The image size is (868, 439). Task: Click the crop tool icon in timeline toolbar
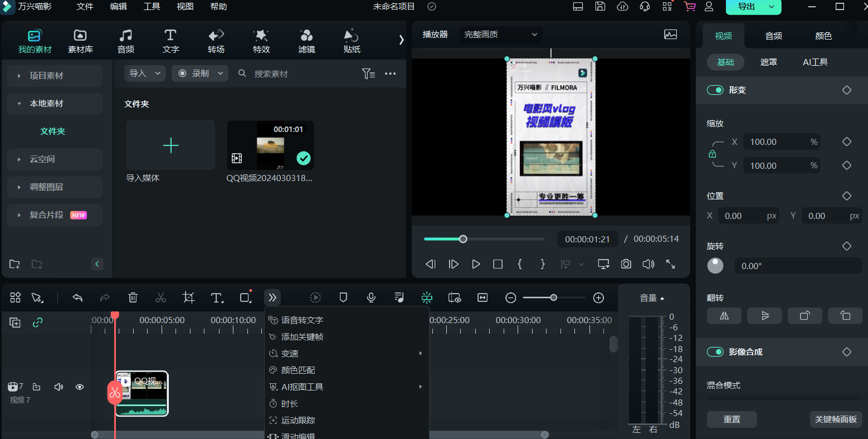coord(189,297)
